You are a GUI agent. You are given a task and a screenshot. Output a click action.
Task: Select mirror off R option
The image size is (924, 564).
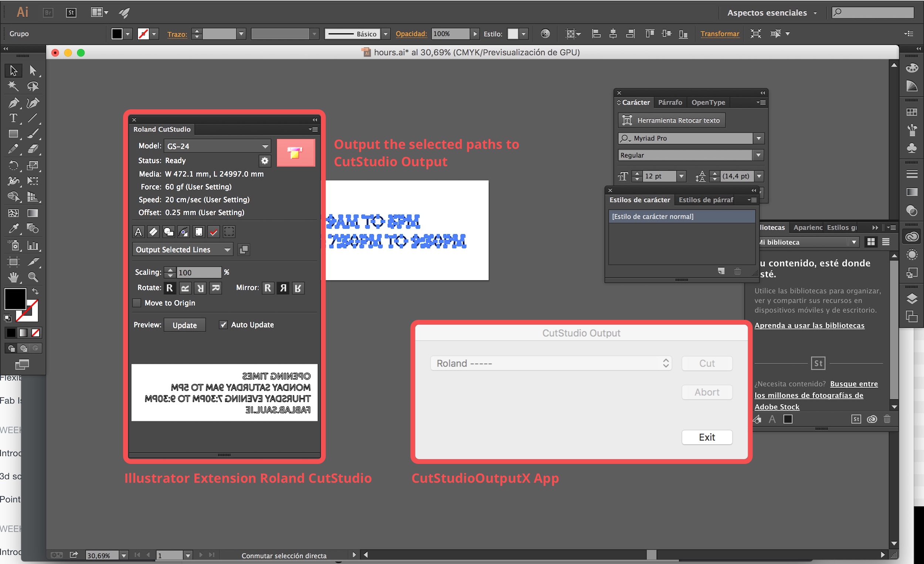tap(268, 288)
